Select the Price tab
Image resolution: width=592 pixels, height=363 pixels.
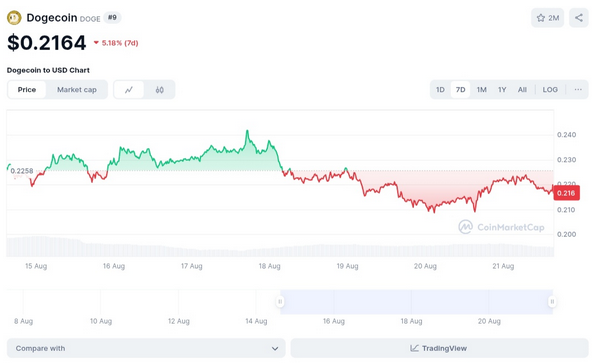click(x=27, y=90)
